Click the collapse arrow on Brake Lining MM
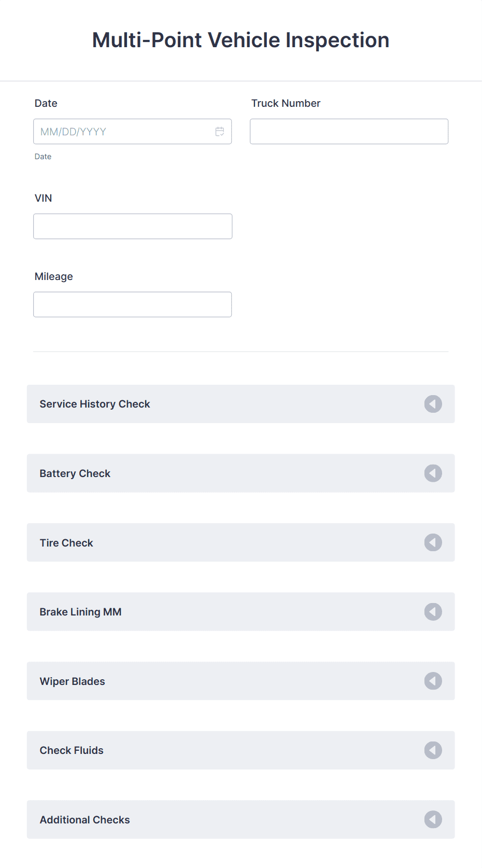The image size is (482, 868). click(x=433, y=612)
